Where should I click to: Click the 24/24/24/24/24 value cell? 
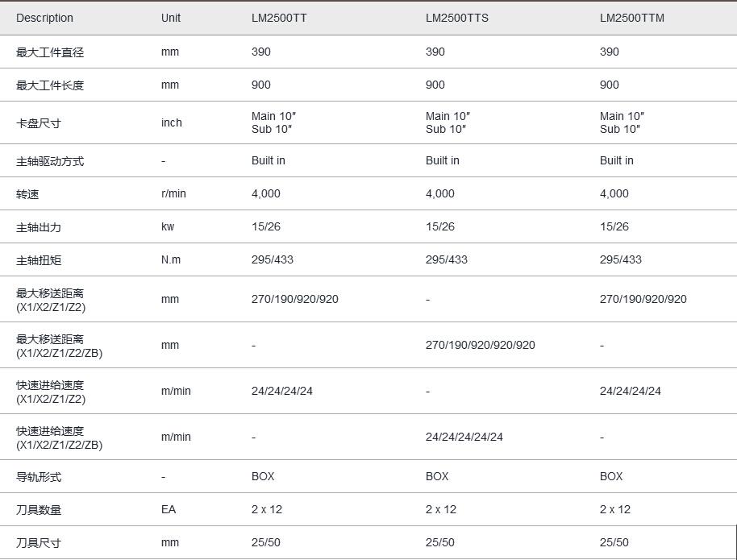click(464, 437)
